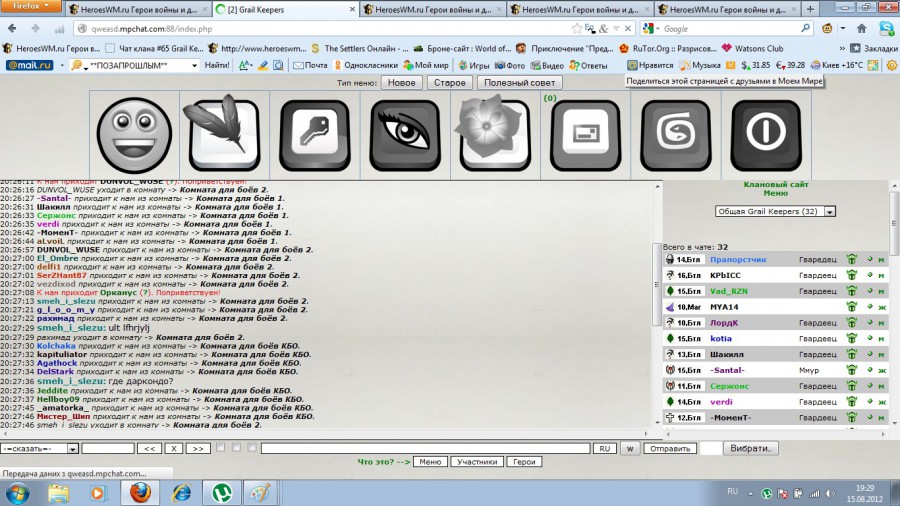Toggle the second checkbox in the message bar

pos(237,448)
